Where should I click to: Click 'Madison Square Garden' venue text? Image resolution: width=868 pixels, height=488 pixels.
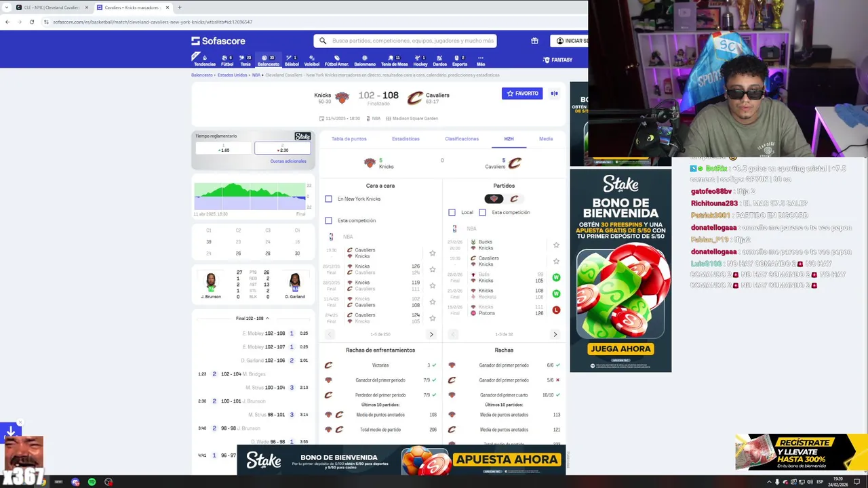pos(415,119)
